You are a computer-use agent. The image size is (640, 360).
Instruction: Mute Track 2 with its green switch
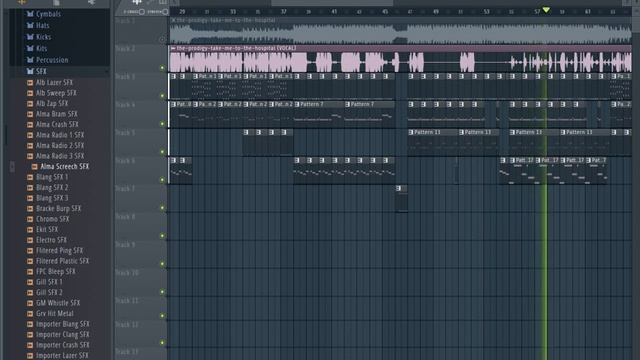click(x=162, y=68)
